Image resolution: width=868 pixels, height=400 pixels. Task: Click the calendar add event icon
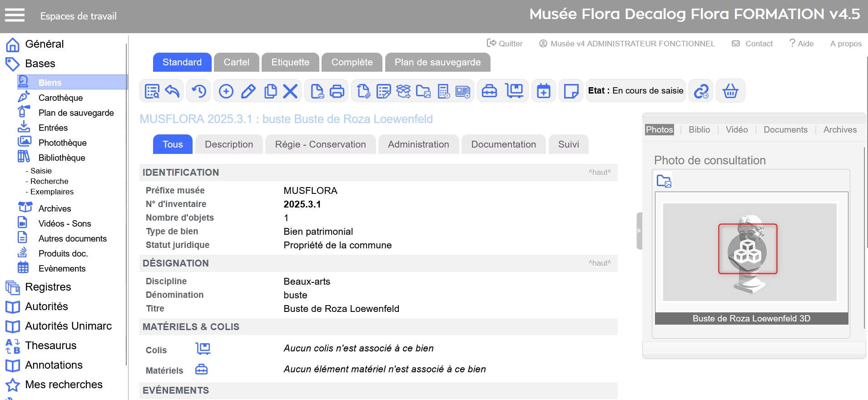(543, 91)
